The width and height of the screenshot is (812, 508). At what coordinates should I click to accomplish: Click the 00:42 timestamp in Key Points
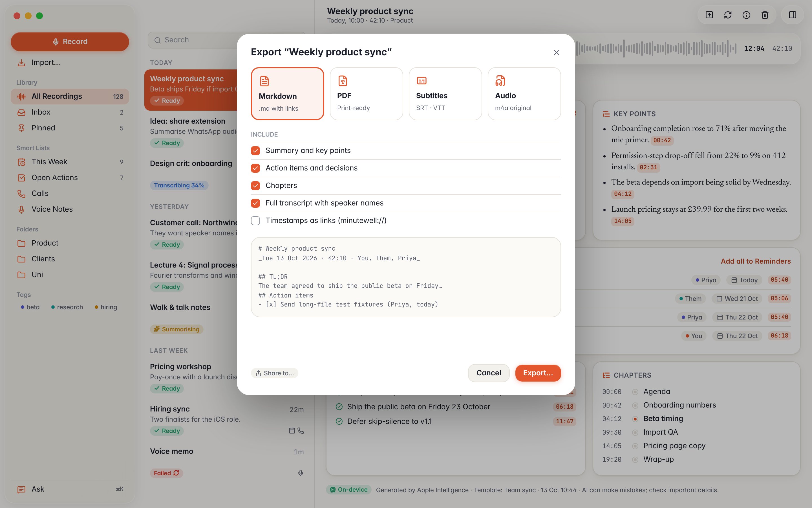pos(662,140)
